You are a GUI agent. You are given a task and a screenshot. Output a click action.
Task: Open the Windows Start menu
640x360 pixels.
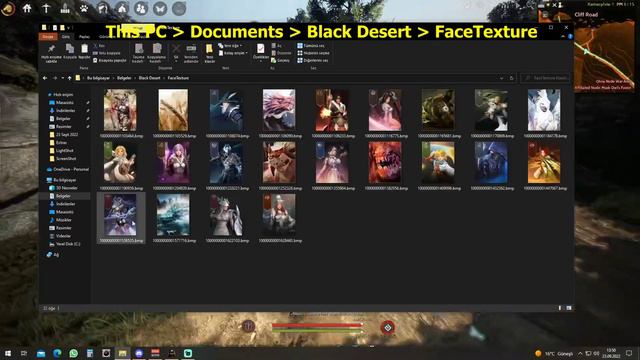click(x=8, y=353)
